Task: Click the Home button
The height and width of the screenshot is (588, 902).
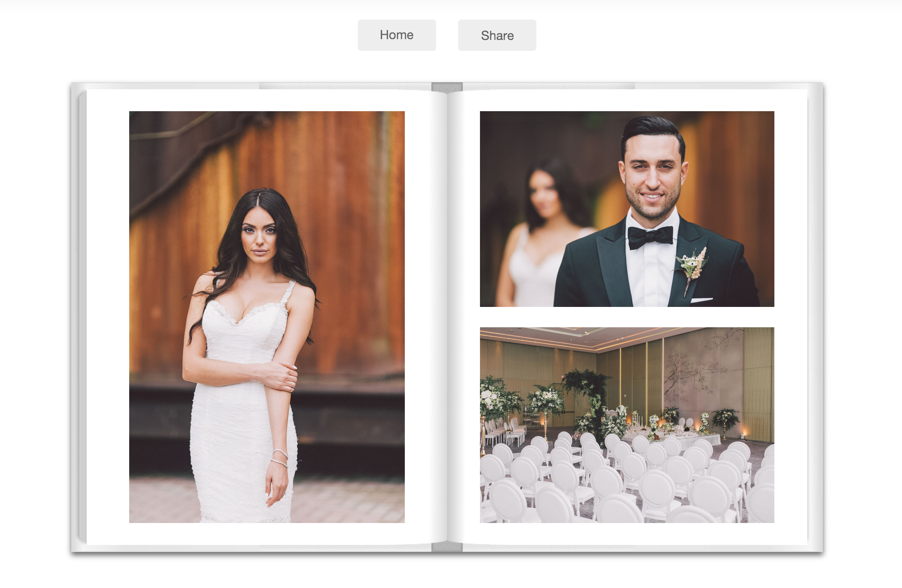Action: tap(397, 35)
